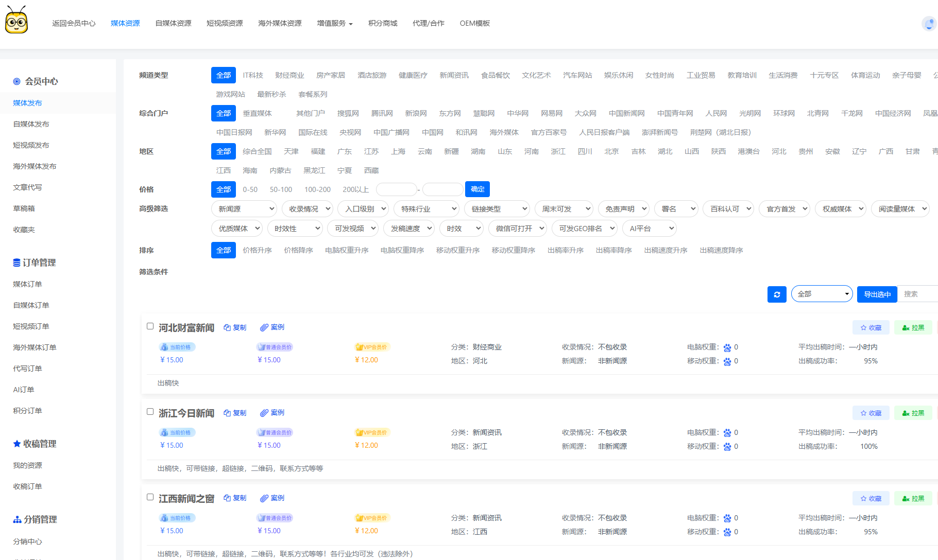The width and height of the screenshot is (938, 560).
Task: Open 案例 for 河北财富新闻
Action: pos(272,327)
